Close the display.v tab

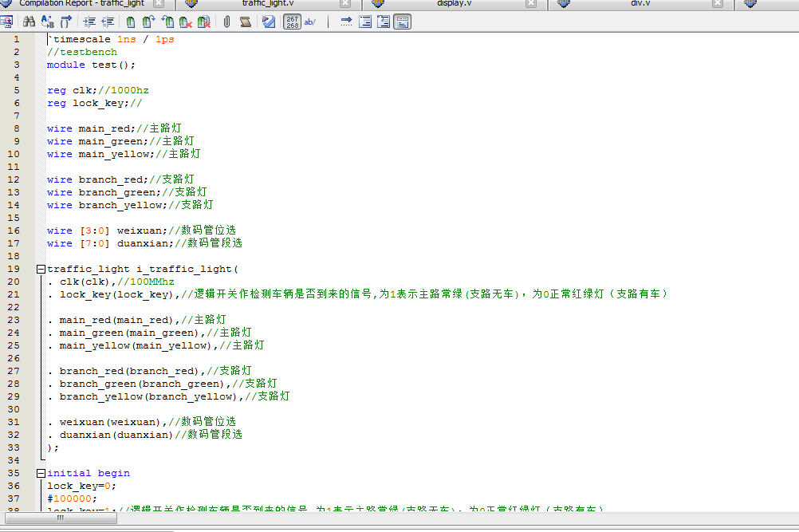(x=531, y=3)
